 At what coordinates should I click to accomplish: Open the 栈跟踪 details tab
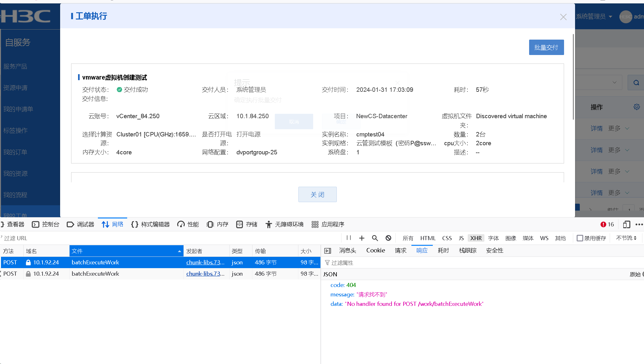[468, 251]
